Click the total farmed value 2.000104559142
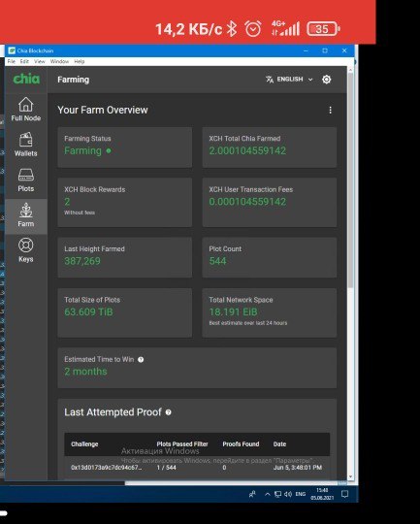 coord(247,150)
